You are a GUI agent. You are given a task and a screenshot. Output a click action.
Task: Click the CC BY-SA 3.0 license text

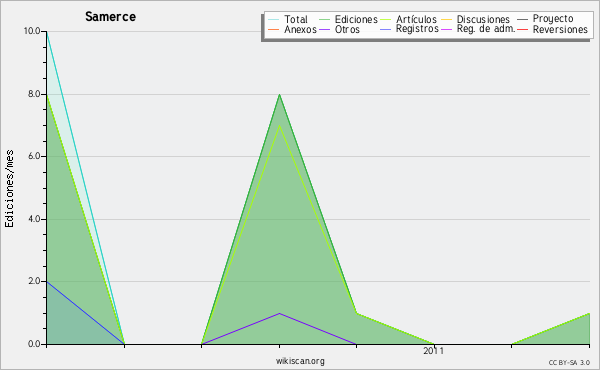tap(569, 362)
